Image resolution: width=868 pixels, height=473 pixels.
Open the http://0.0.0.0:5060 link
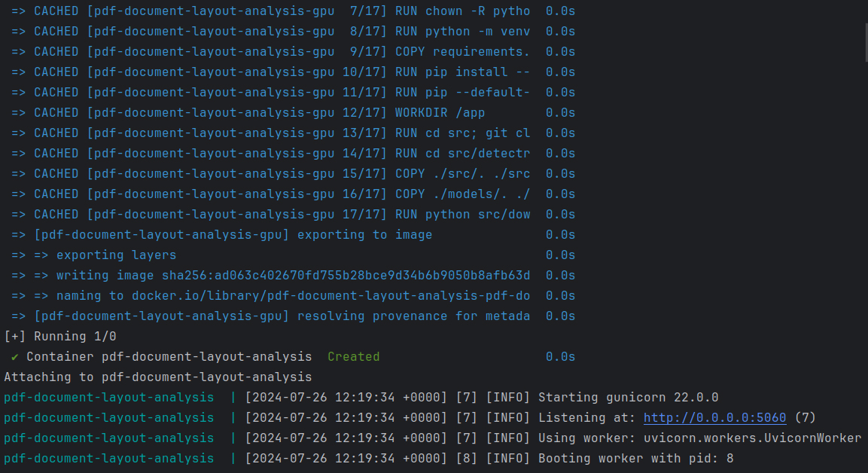[x=713, y=417]
